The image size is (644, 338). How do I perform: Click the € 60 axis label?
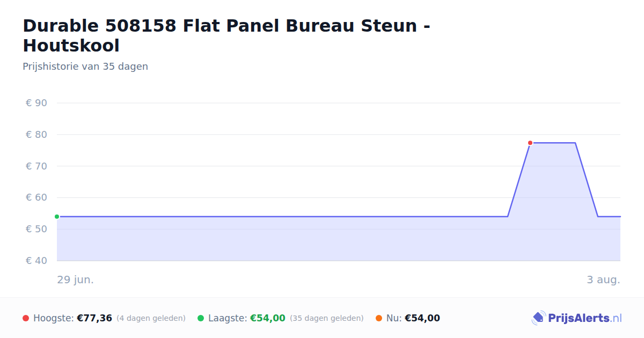(36, 197)
